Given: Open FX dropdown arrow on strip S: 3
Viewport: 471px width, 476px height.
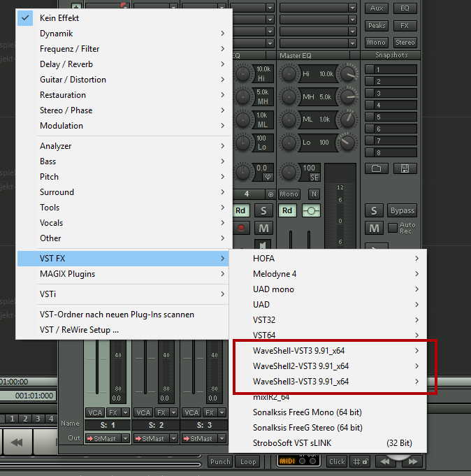Looking at the screenshot, I should point(222,412).
